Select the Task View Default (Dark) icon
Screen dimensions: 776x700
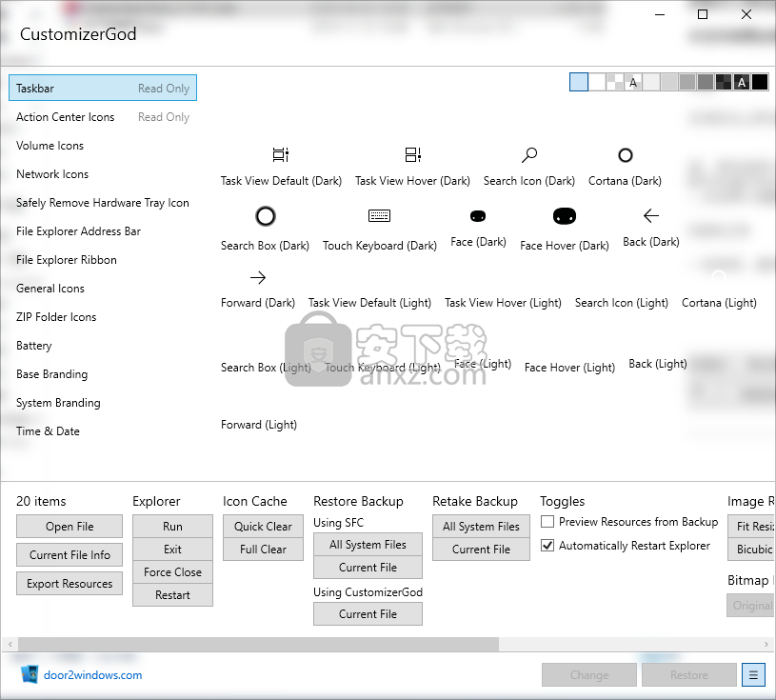[281, 155]
